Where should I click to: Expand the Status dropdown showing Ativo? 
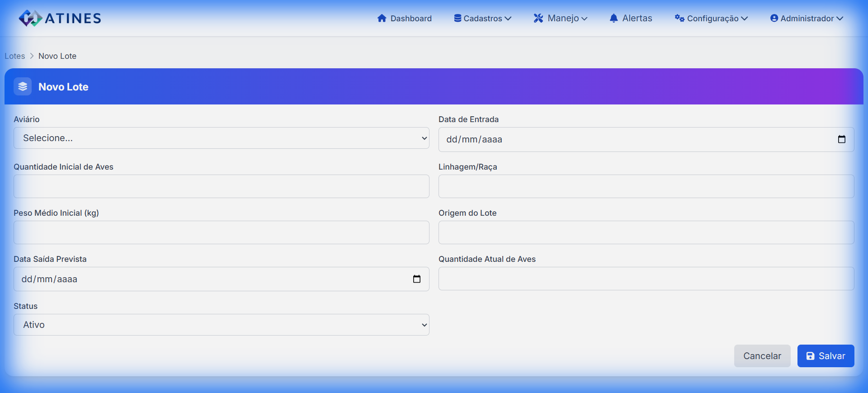click(221, 325)
